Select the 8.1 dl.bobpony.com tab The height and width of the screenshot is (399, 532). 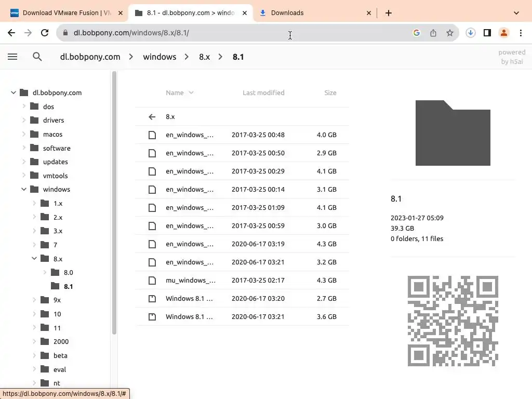coord(190,13)
